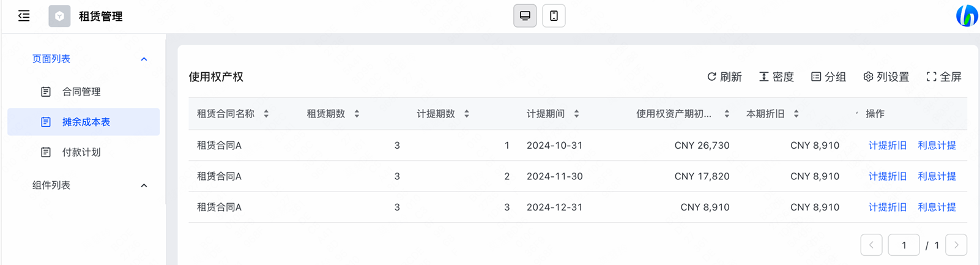This screenshot has width=980, height=265.
Task: Sort by 租赁合同名称 column
Action: (266, 114)
